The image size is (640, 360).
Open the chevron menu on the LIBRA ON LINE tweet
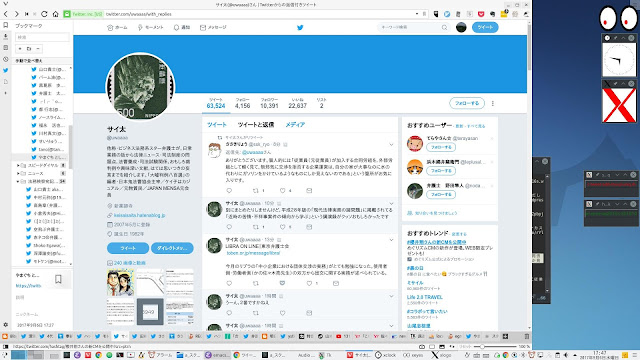click(x=391, y=240)
